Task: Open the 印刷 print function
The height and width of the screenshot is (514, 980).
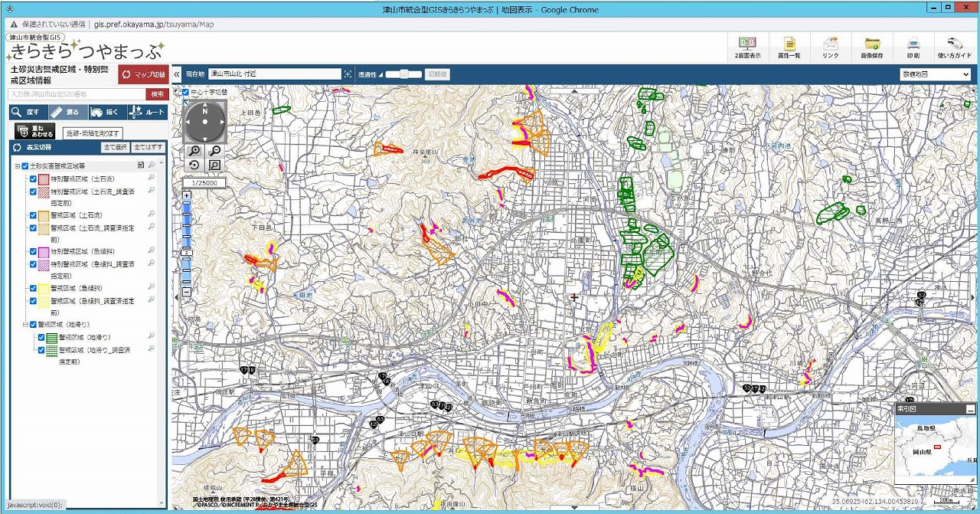Action: tap(913, 47)
